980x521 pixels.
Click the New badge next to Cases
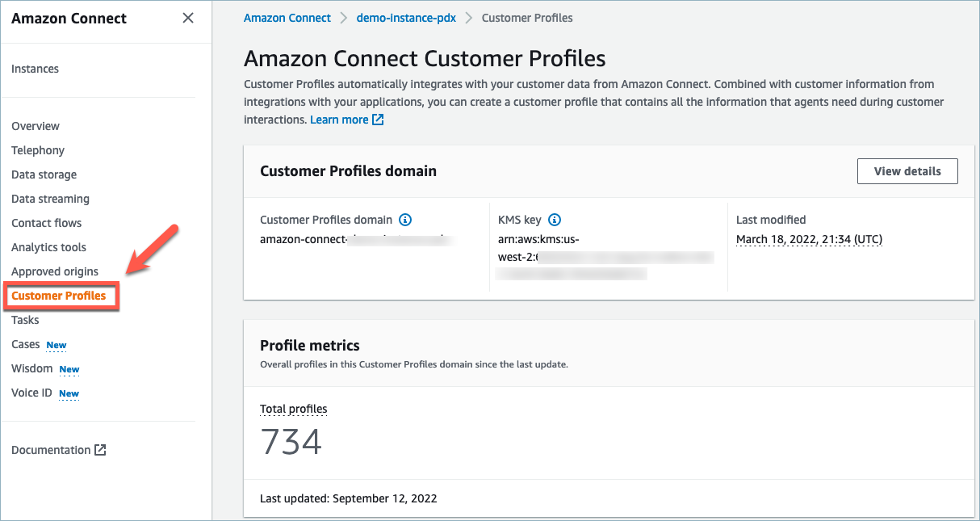[x=57, y=345]
